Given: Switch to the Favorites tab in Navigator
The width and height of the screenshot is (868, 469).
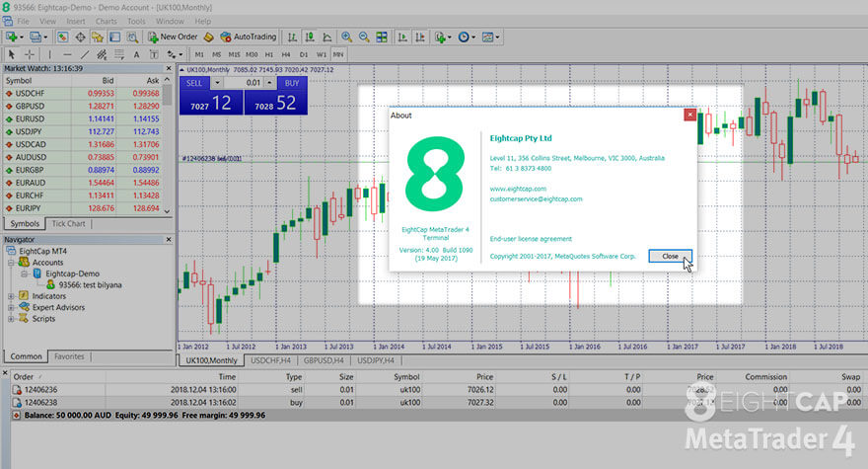Looking at the screenshot, I should pos(69,356).
